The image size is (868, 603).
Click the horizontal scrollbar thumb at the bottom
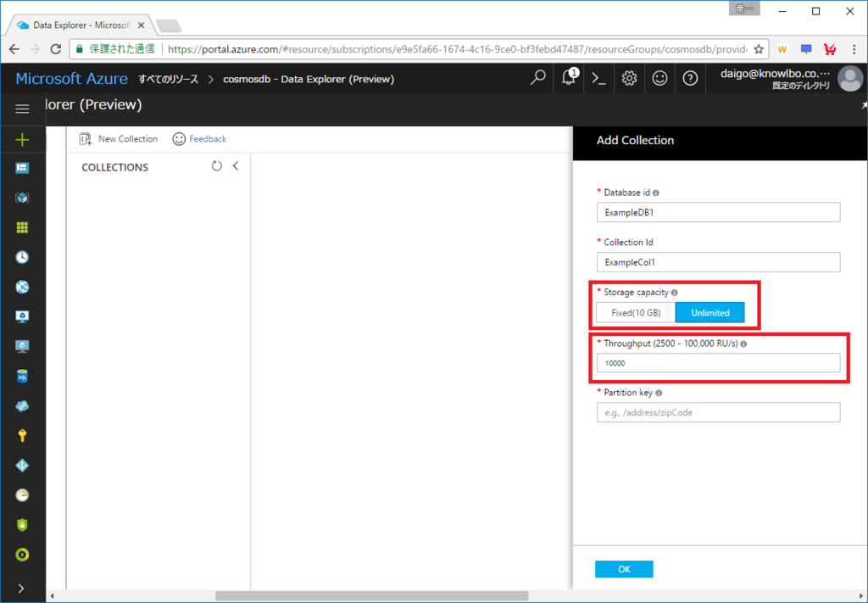coord(371,596)
